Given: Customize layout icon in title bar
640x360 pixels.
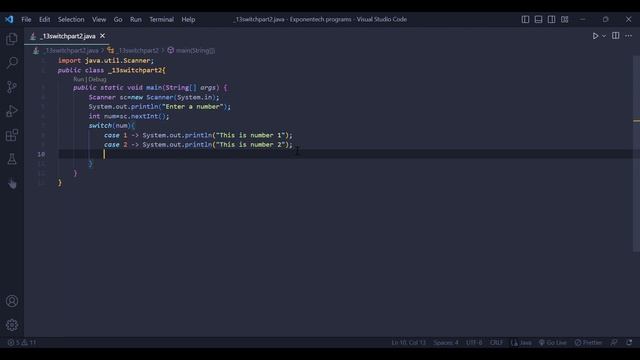Looking at the screenshot, I should click(564, 19).
